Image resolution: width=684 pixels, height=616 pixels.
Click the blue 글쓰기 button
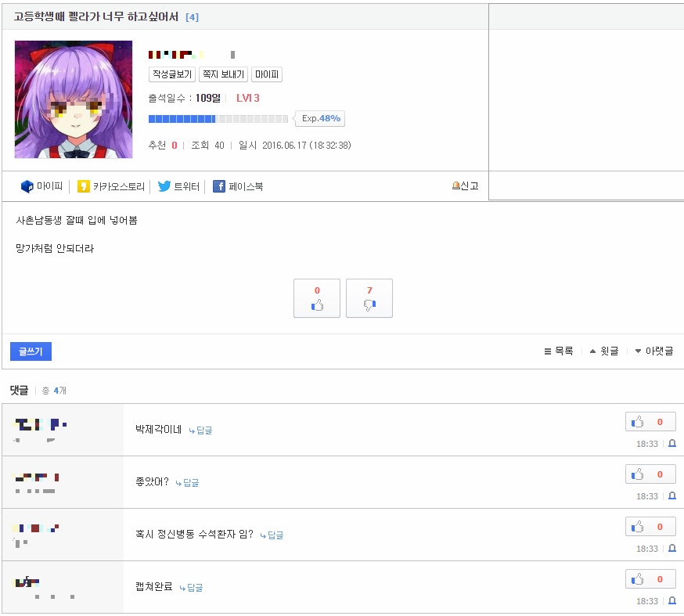31,351
